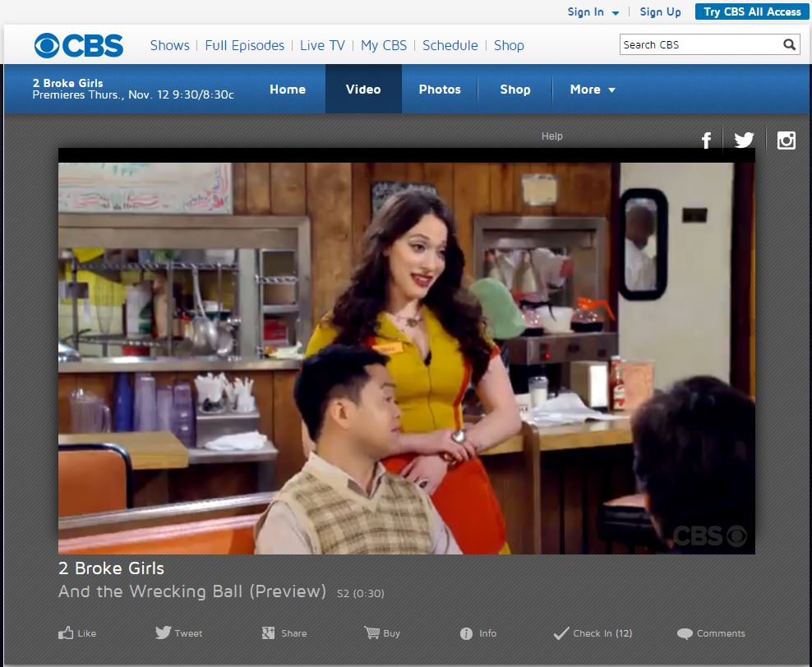The height and width of the screenshot is (667, 812).
Task: Click the Help link above the video
Action: pyautogui.click(x=552, y=136)
